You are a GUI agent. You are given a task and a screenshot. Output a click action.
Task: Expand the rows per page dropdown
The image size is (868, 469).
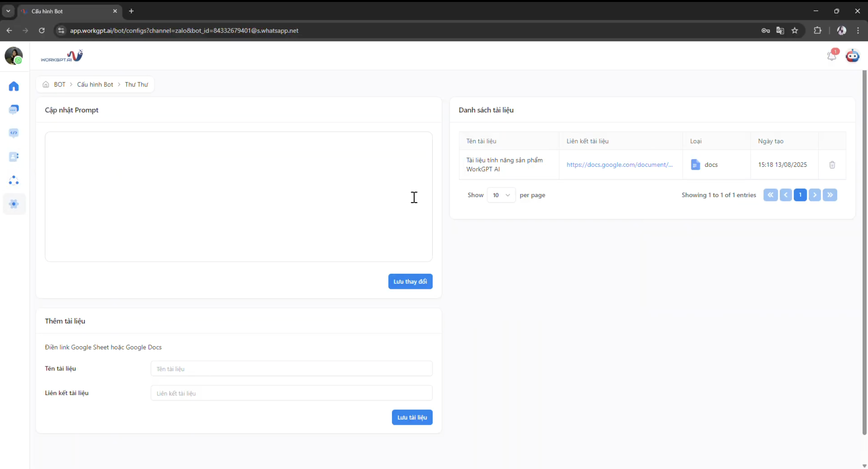(x=501, y=195)
